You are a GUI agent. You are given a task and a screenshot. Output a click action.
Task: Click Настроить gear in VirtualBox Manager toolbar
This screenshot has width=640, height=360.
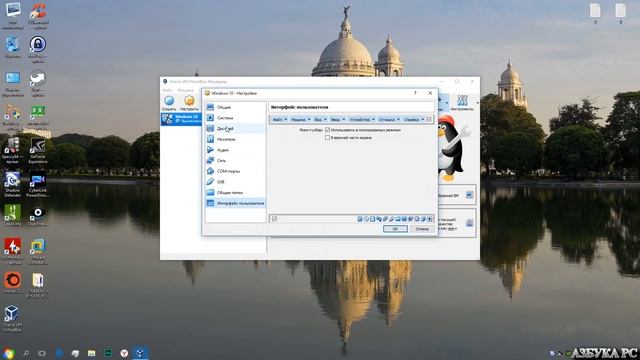(x=189, y=103)
